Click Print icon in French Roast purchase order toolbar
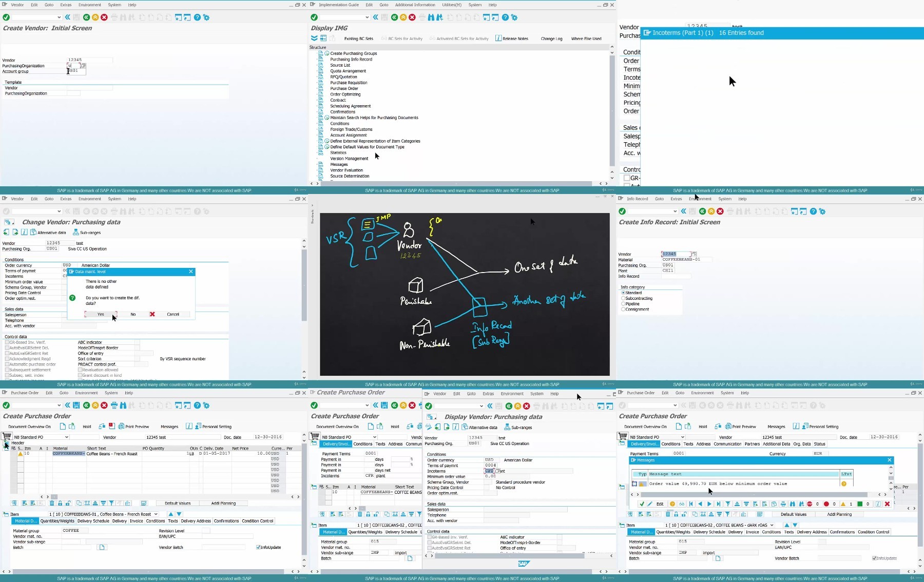The image size is (924, 582). point(114,405)
